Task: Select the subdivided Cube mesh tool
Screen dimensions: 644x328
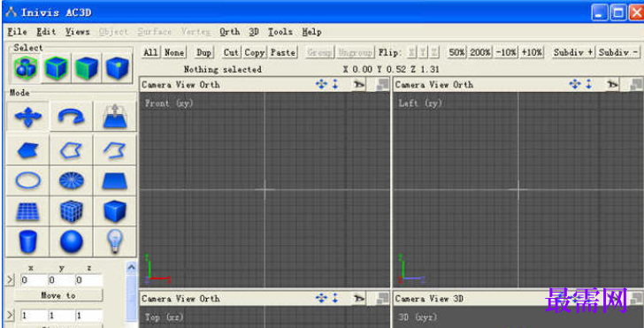Action: [x=71, y=210]
